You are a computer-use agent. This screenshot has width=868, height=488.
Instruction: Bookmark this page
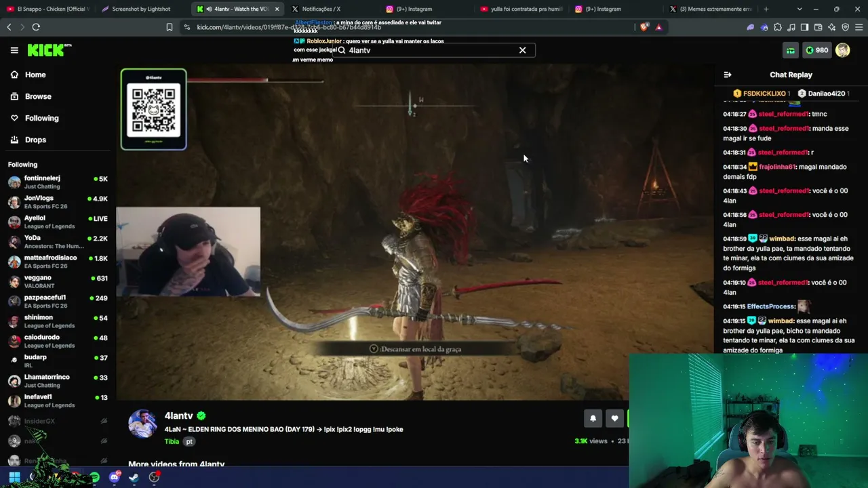(169, 27)
